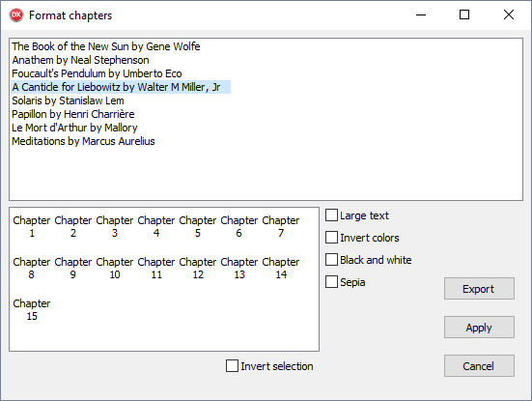Viewport: 532px width, 401px height.
Task: Check the Black and white option
Action: (331, 260)
